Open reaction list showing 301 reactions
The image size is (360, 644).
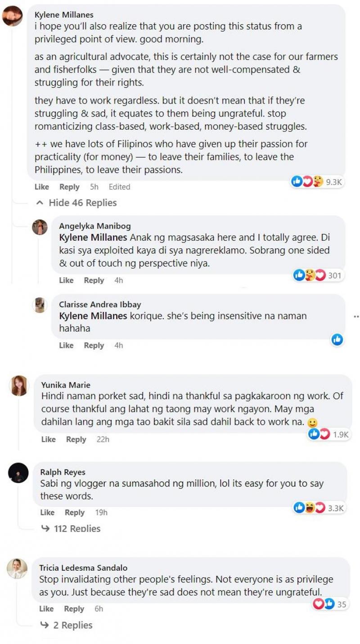pos(317,275)
